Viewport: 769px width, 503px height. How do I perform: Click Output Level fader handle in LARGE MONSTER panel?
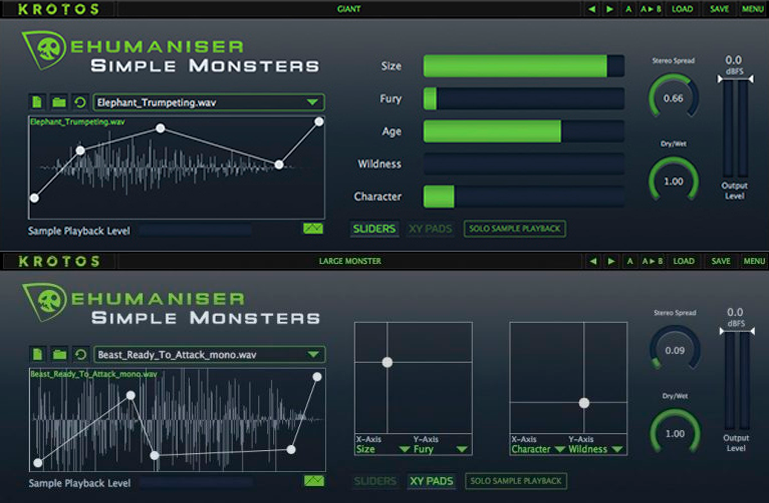point(737,331)
